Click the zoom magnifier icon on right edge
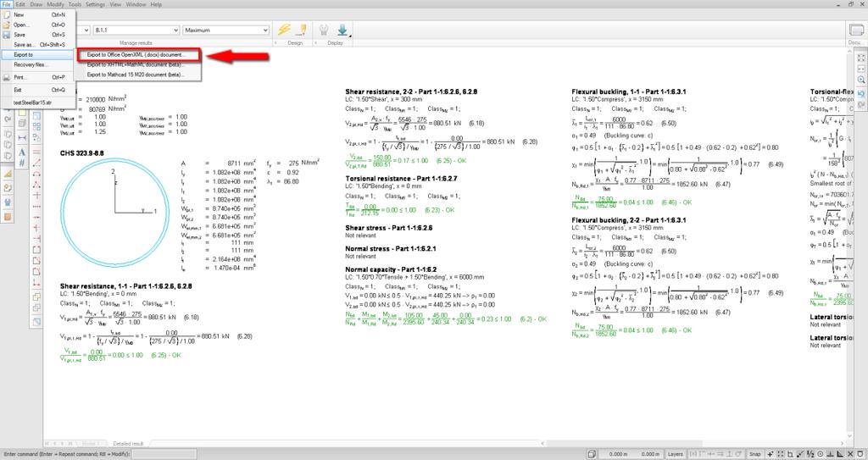Viewport: 868px width, 460px height. pyautogui.click(x=861, y=80)
